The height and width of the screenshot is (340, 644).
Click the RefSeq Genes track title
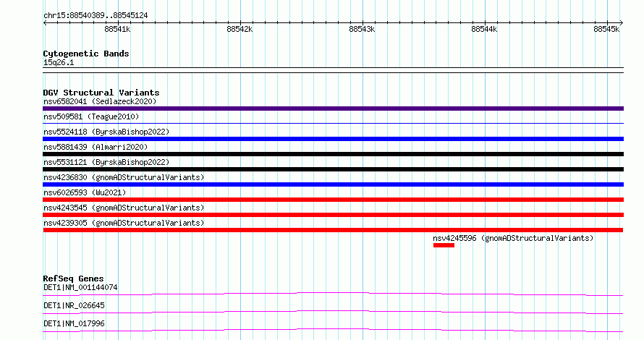tap(73, 279)
